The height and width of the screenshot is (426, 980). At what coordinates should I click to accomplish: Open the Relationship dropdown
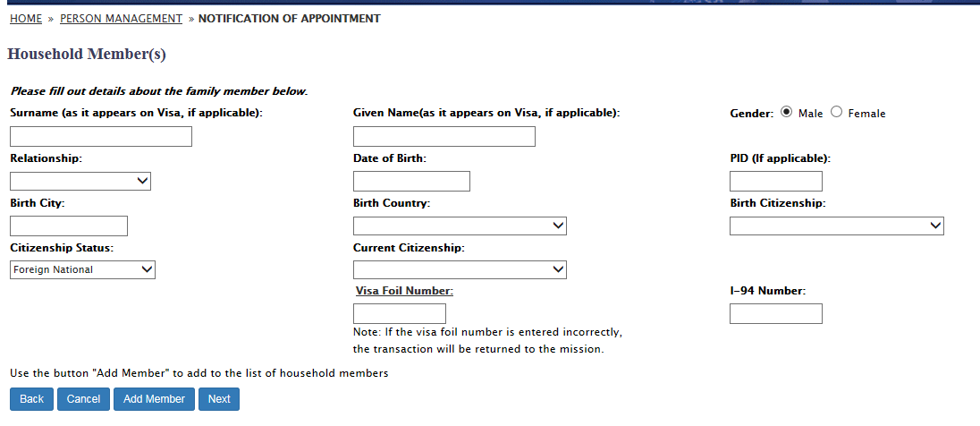pyautogui.click(x=80, y=181)
